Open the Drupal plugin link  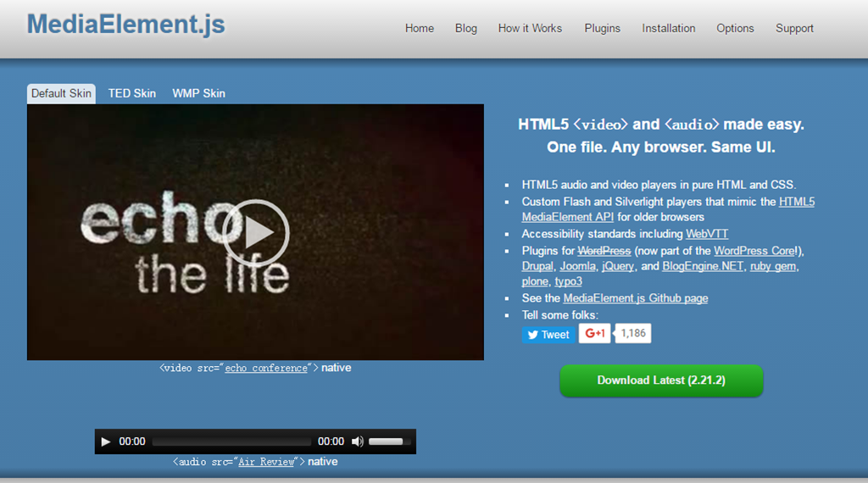click(537, 267)
